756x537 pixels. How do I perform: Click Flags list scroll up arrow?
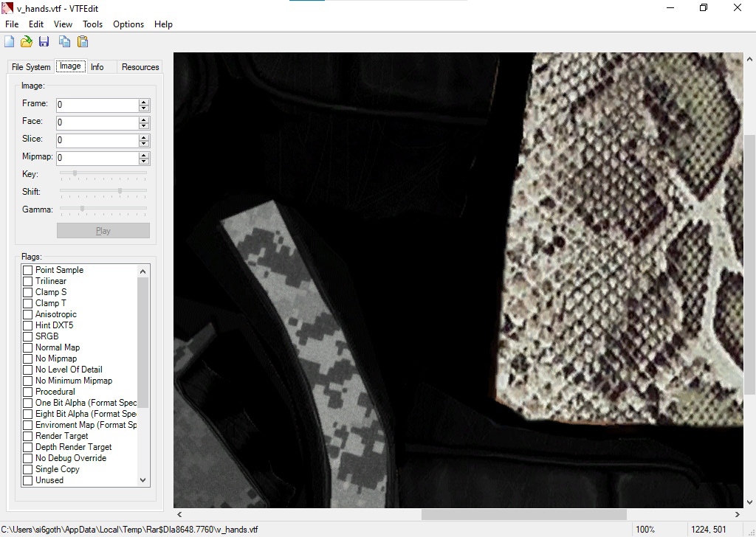(x=142, y=271)
